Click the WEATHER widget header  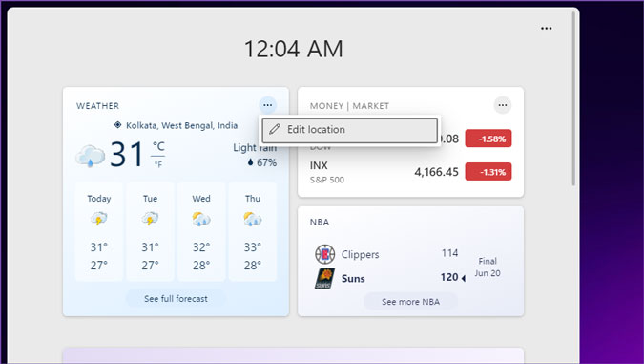(x=97, y=106)
